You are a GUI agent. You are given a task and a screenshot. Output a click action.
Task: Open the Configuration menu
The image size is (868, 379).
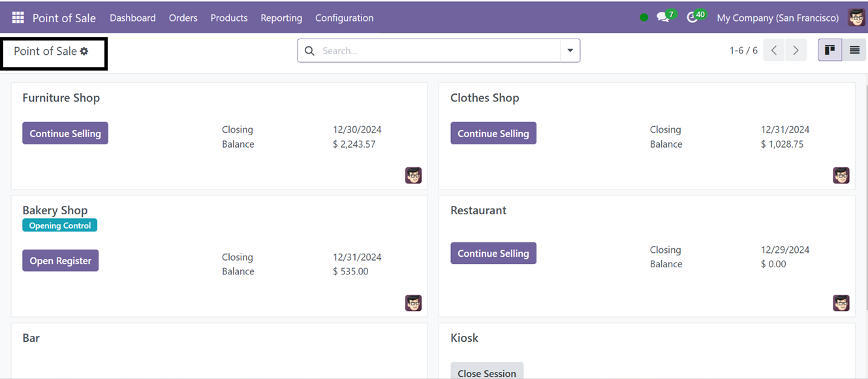point(345,18)
